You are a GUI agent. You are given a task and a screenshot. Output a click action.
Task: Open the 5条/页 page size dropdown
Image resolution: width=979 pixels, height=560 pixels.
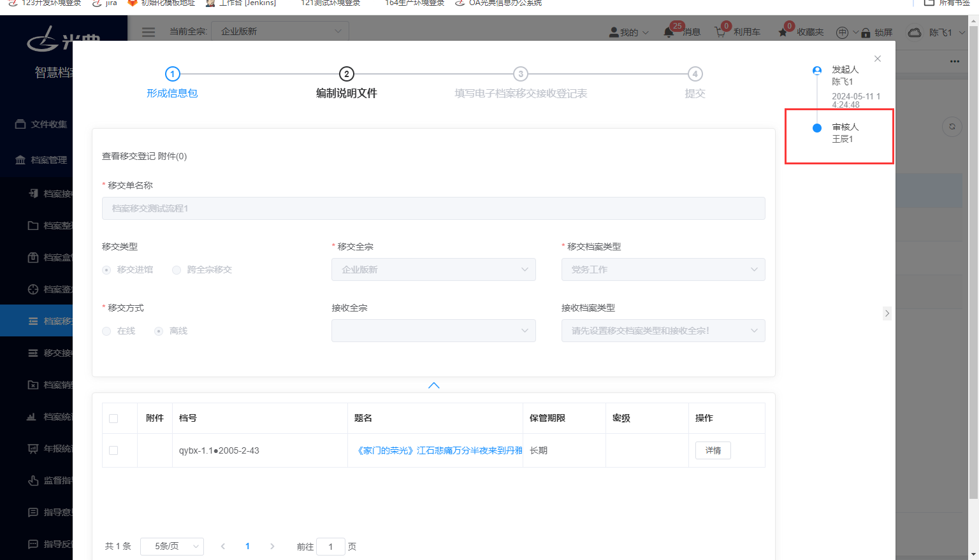(x=172, y=546)
